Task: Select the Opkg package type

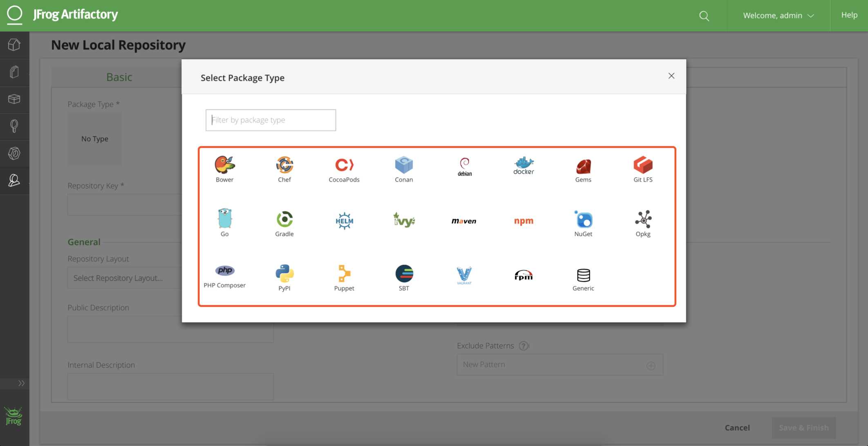Action: pos(643,223)
